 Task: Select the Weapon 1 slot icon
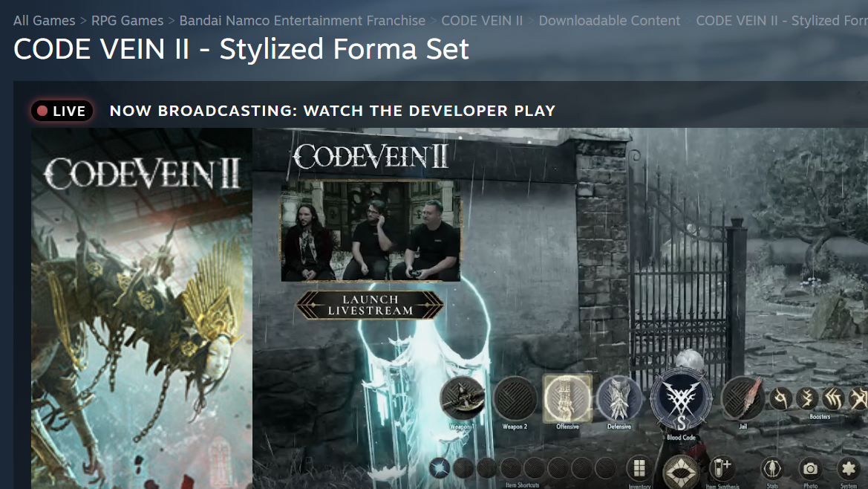coord(463,398)
